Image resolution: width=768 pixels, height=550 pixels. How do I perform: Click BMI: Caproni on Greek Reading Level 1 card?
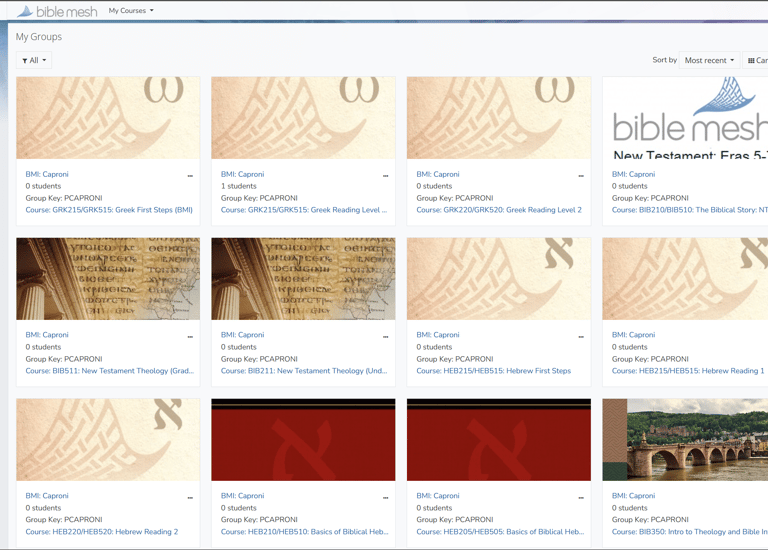click(242, 174)
